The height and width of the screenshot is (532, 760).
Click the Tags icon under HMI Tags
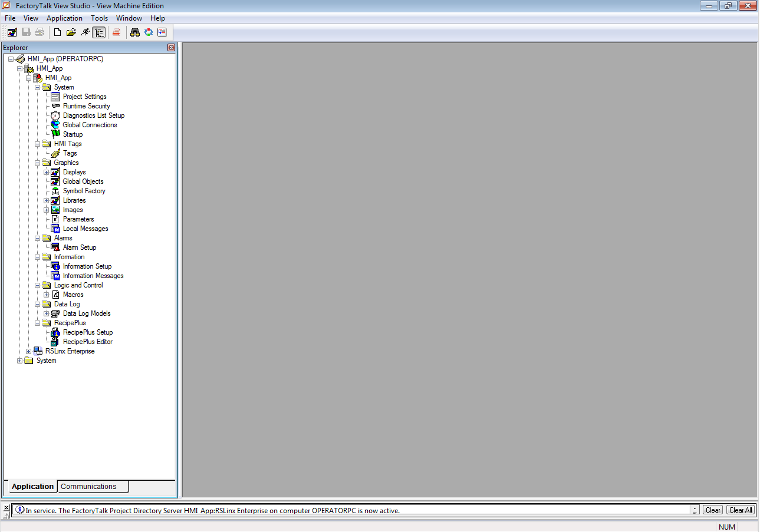point(55,153)
